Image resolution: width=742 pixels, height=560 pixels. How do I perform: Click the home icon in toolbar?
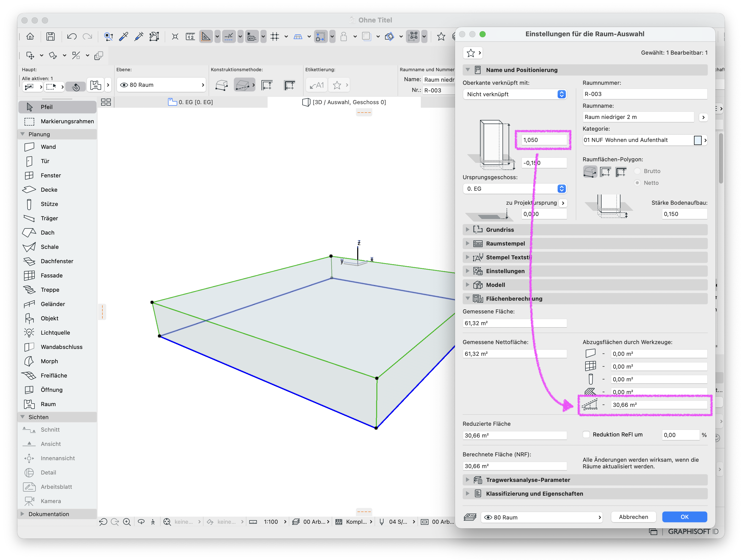(30, 36)
